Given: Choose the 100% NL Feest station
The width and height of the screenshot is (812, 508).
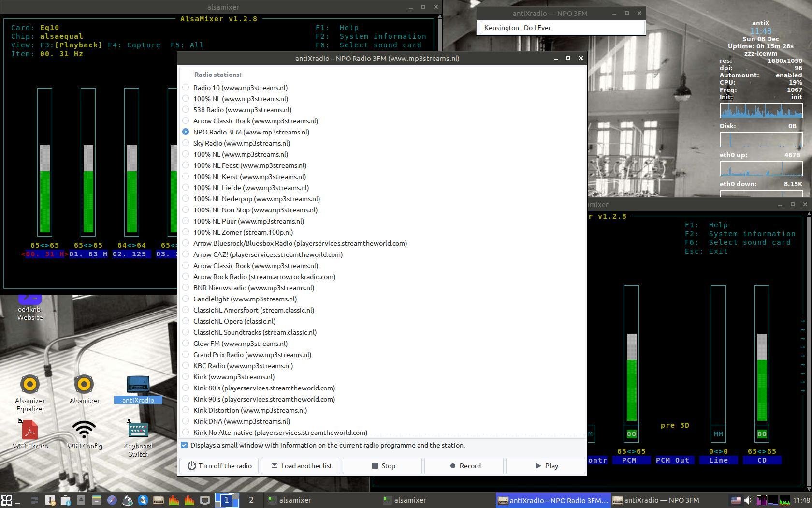Looking at the screenshot, I should (x=186, y=165).
